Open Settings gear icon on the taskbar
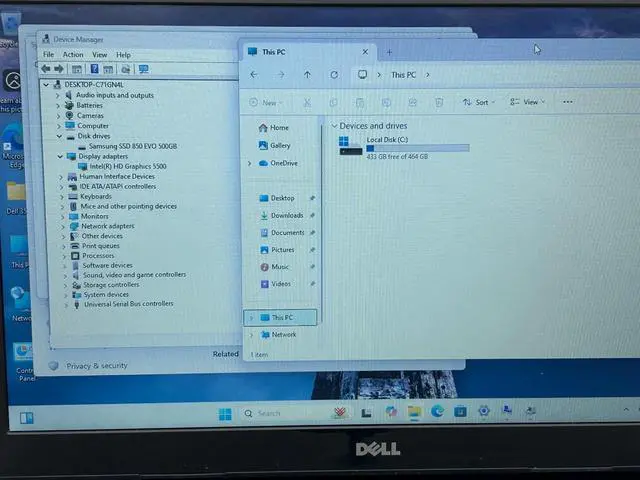Screen dimensions: 640x480 coord(484,411)
